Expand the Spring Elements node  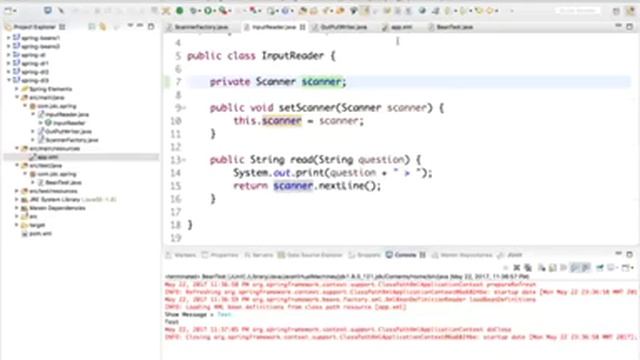point(17,89)
